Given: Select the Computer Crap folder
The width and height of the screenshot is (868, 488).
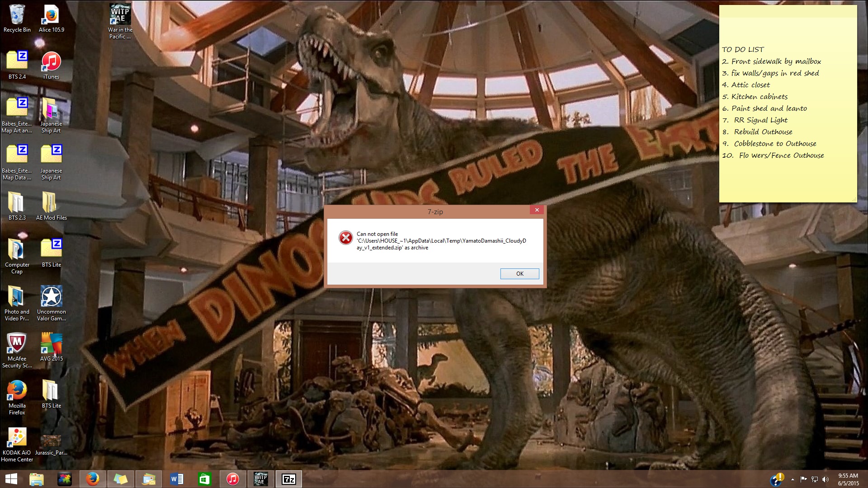Looking at the screenshot, I should 17,257.
